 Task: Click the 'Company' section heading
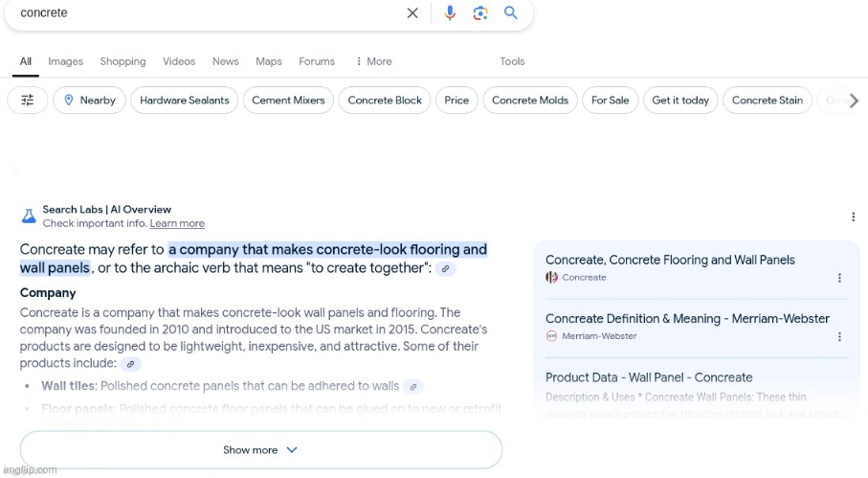[x=48, y=293]
